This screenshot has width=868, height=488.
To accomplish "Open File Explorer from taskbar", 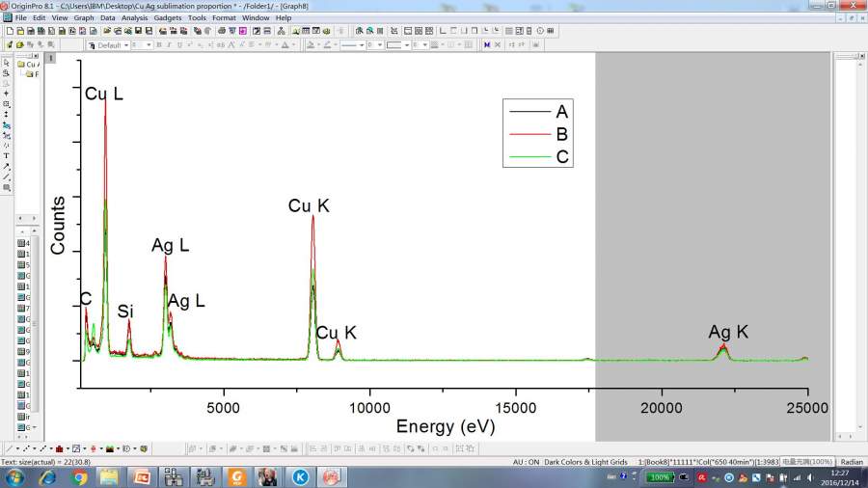I will pyautogui.click(x=109, y=477).
